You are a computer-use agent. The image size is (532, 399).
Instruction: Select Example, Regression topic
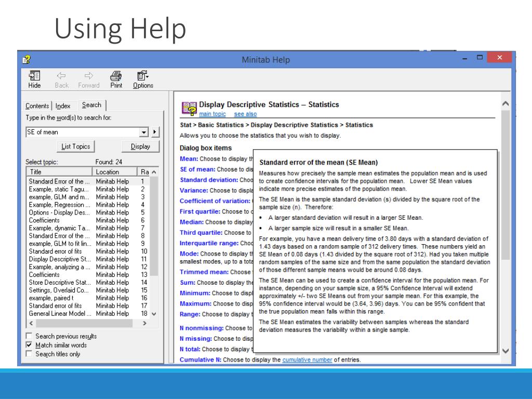point(87,205)
